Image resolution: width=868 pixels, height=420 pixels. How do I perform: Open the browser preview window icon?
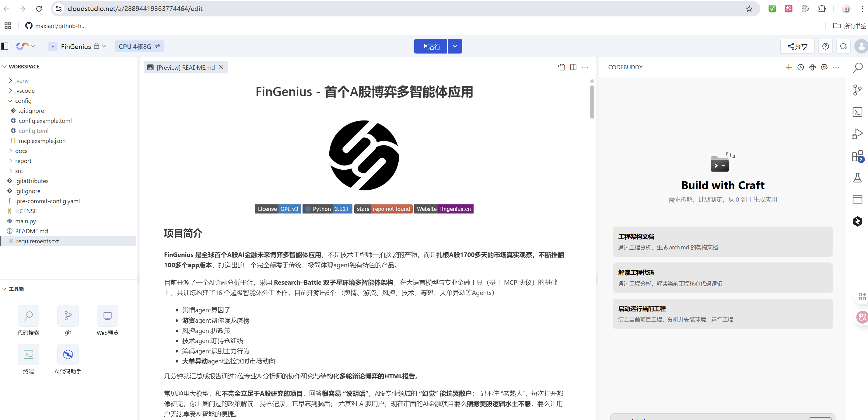point(858,200)
